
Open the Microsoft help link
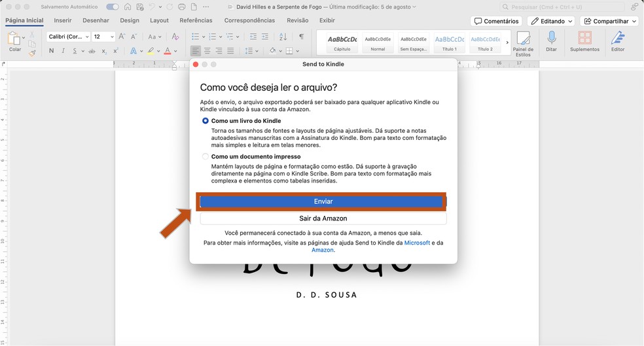click(x=417, y=243)
